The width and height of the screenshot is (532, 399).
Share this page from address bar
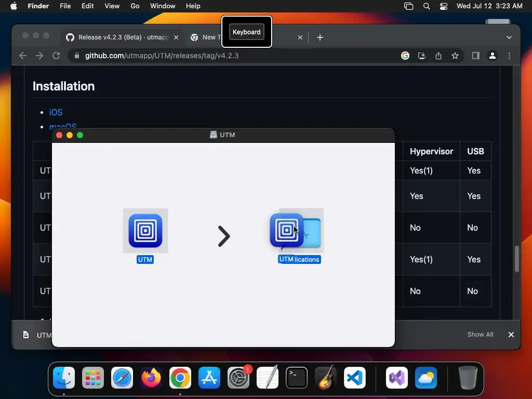[438, 56]
